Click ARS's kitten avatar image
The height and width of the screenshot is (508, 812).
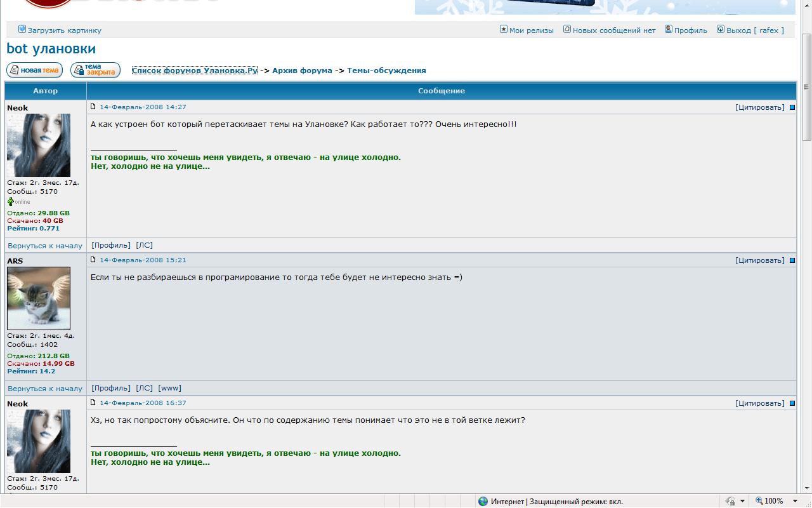(39, 298)
